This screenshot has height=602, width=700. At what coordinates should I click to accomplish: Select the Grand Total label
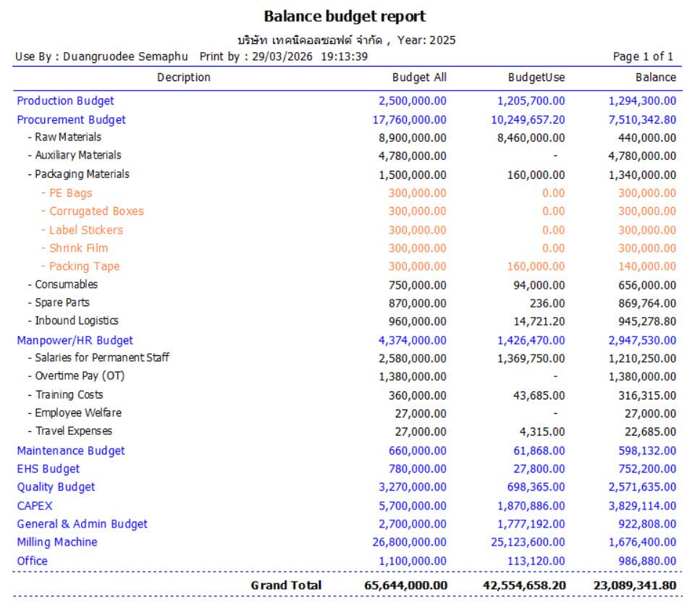[x=286, y=585]
